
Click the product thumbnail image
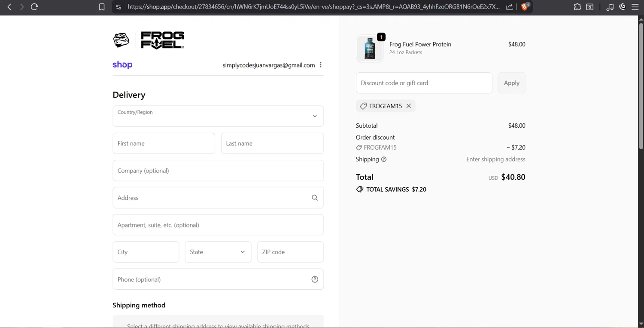(370, 48)
